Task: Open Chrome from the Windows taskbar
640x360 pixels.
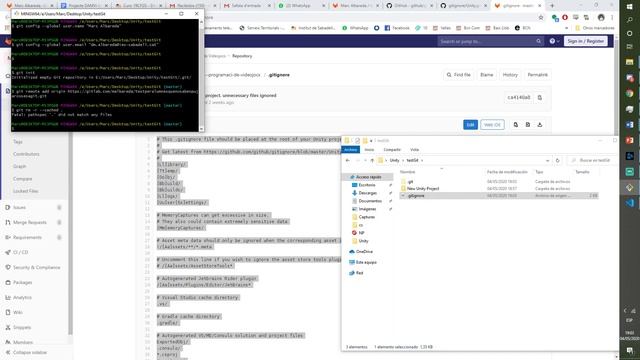Action: 630,93
